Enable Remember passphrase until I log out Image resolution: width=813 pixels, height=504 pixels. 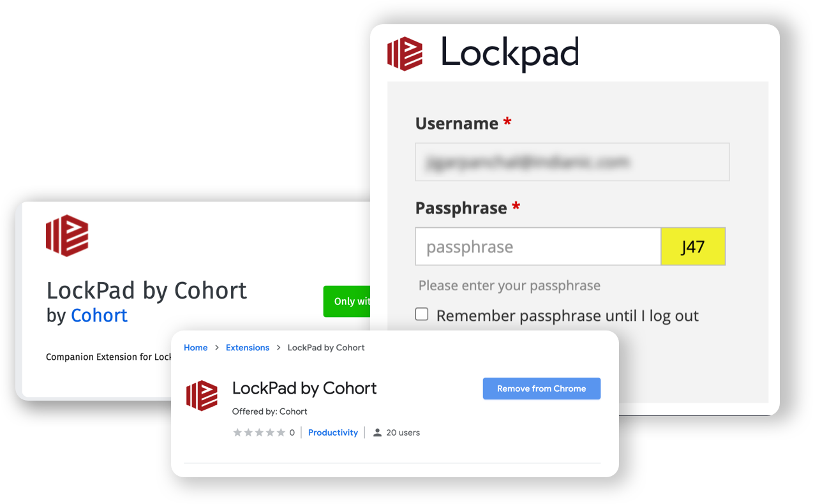422,315
